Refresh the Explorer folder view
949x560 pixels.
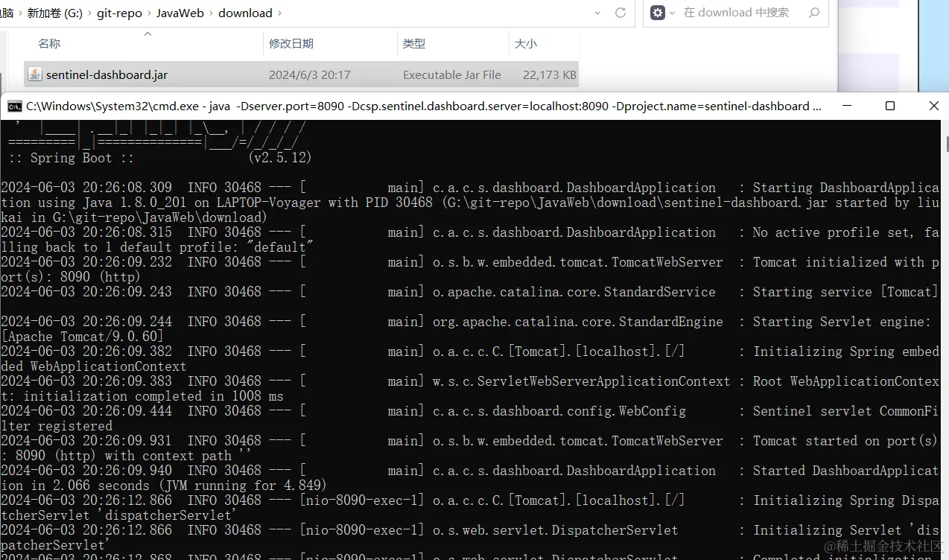(x=620, y=13)
